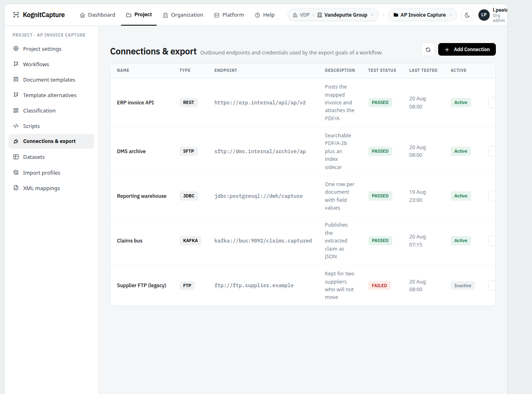This screenshot has height=394, width=532.
Task: Click the FAILED test status badge
Action: 379,286
